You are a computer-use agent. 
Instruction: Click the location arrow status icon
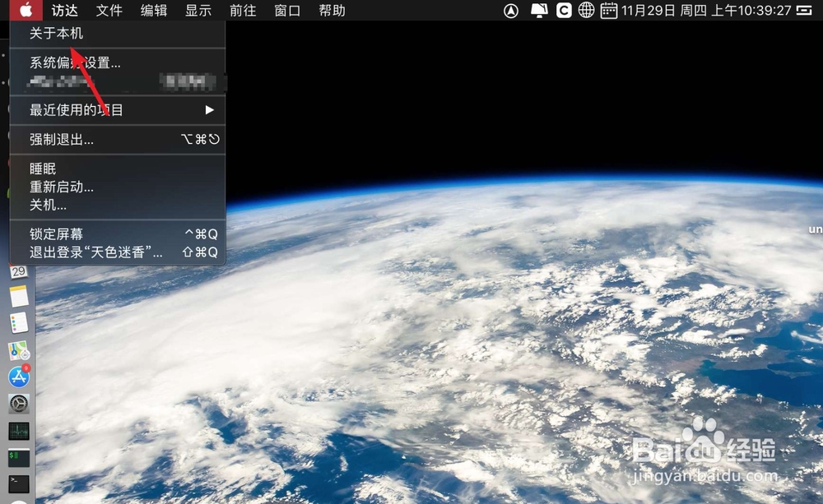click(511, 11)
